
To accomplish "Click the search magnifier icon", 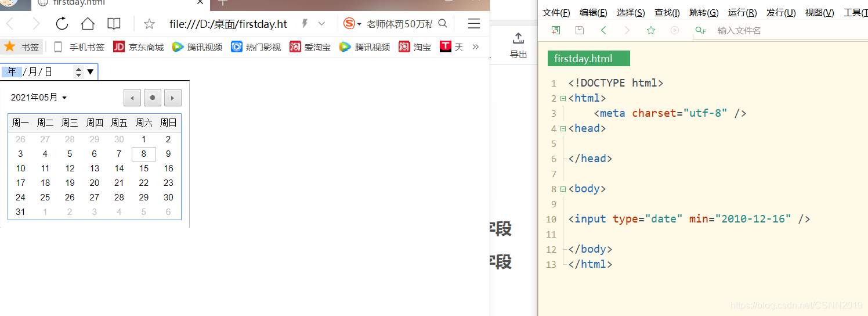I will pos(443,24).
